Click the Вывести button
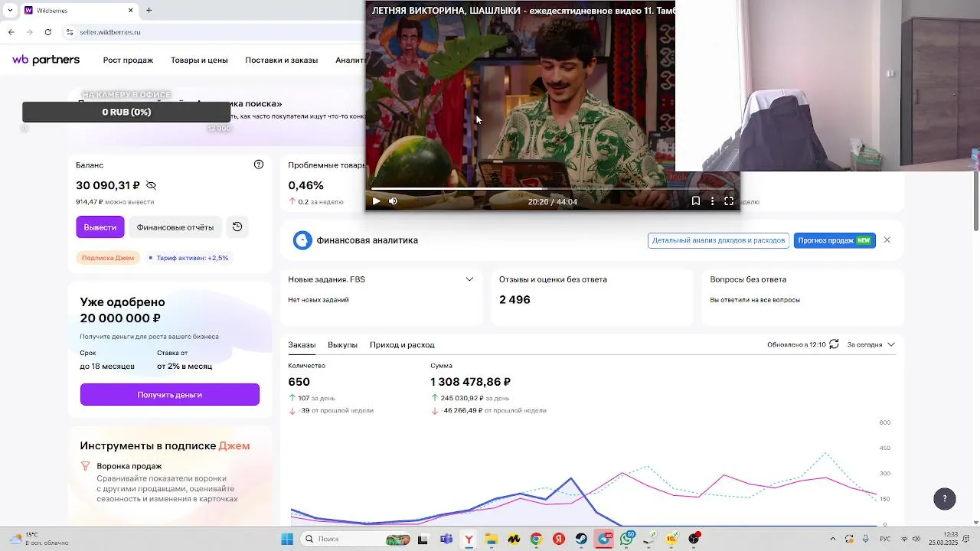Screen dimensions: 980x551 point(100,227)
